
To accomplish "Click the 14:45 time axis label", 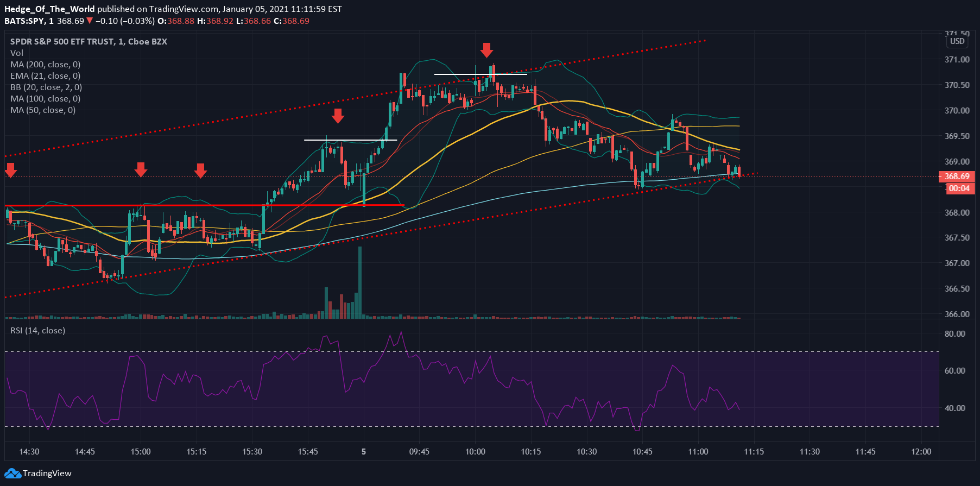I will point(85,452).
